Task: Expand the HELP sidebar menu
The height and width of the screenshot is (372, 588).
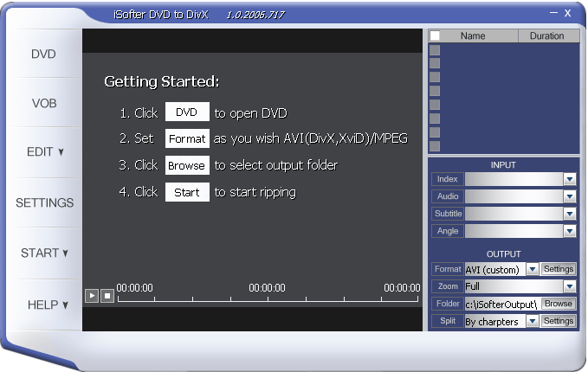Action: click(48, 305)
